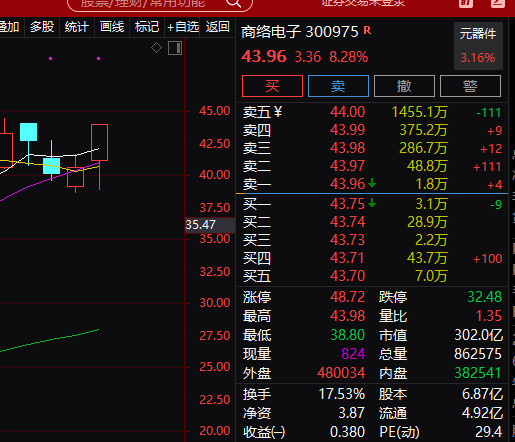The height and width of the screenshot is (442, 515).
Task: Click the 买一 price 43.75
Action: pyautogui.click(x=348, y=204)
